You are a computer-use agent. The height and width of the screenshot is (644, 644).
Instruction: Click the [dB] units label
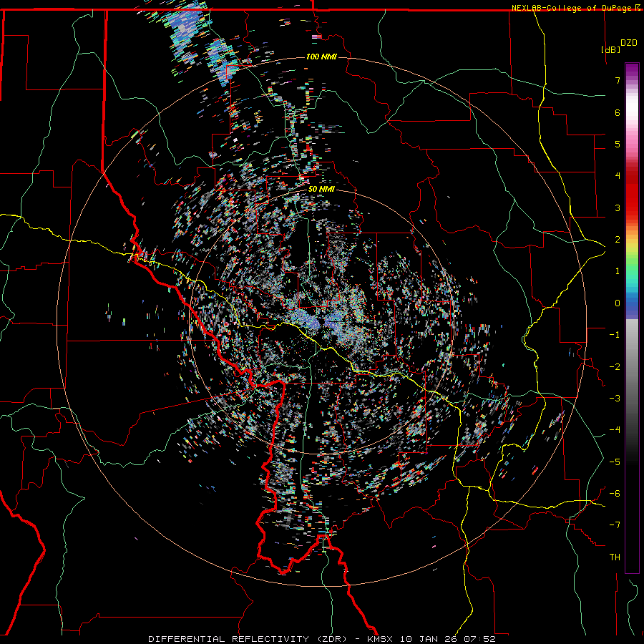point(611,49)
